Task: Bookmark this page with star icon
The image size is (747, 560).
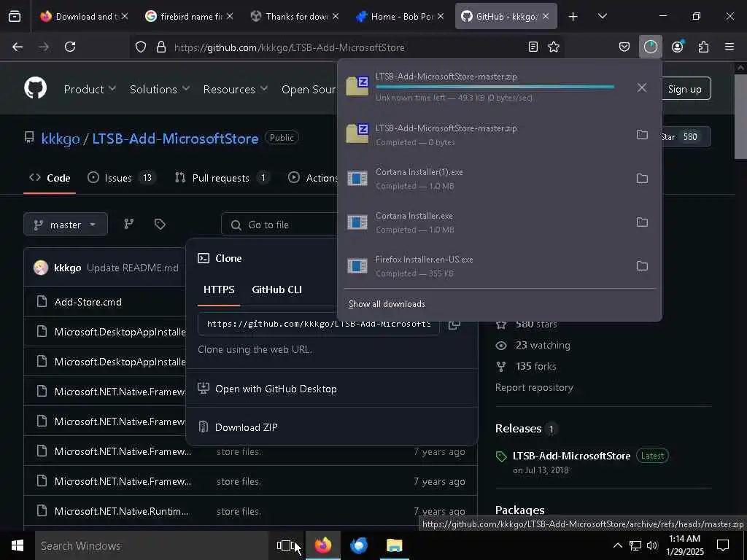Action: [x=554, y=47]
